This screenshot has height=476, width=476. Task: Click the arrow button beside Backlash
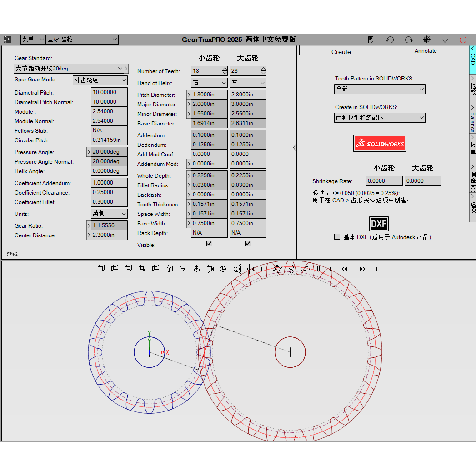[189, 195]
